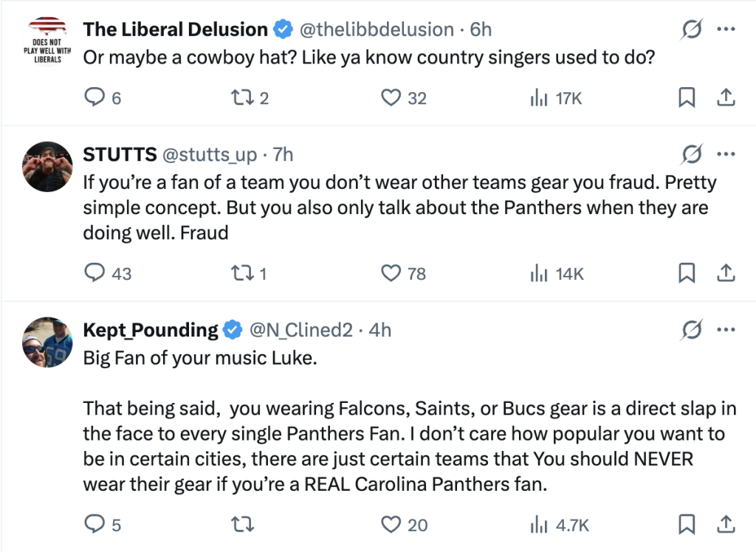Bookmark the STUTTS tweet

point(687,274)
